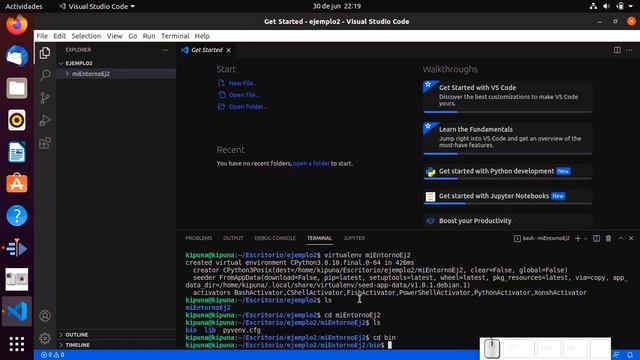The image size is (640, 360).
Task: Open the Terminal menu
Action: click(175, 36)
